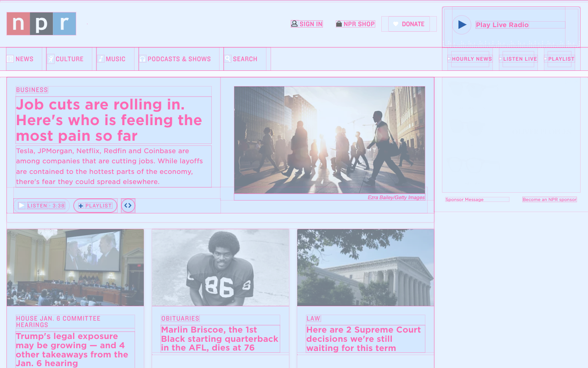Viewport: 588px width, 368px height.
Task: Click the Listen 3:38 button
Action: point(41,206)
